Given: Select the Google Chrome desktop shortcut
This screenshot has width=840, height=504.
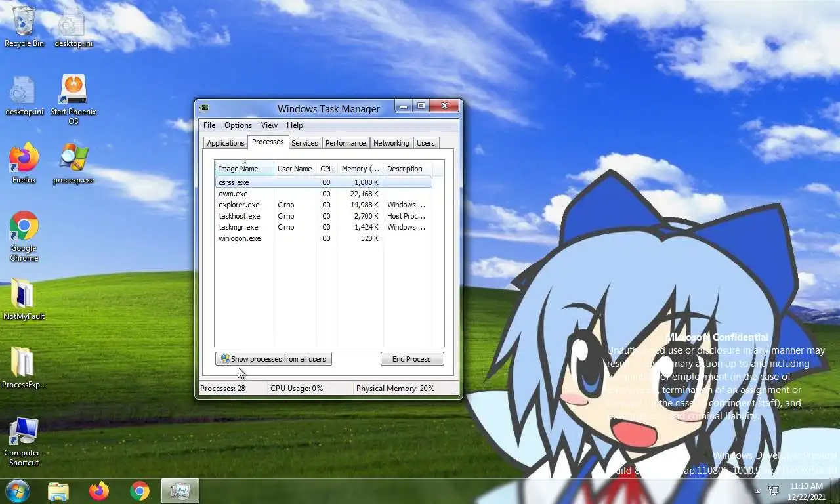Looking at the screenshot, I should pyautogui.click(x=24, y=236).
